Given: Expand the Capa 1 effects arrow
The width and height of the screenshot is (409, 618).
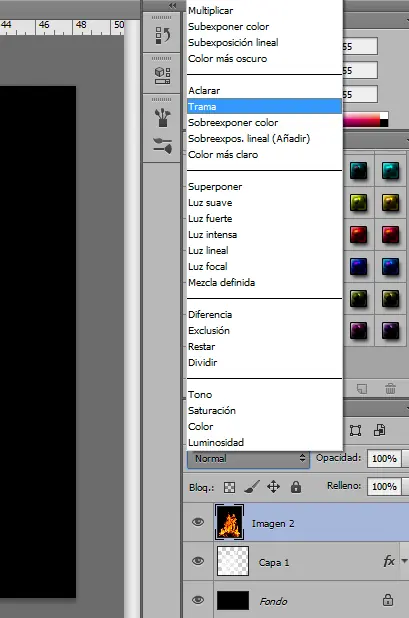Looking at the screenshot, I should [404, 561].
